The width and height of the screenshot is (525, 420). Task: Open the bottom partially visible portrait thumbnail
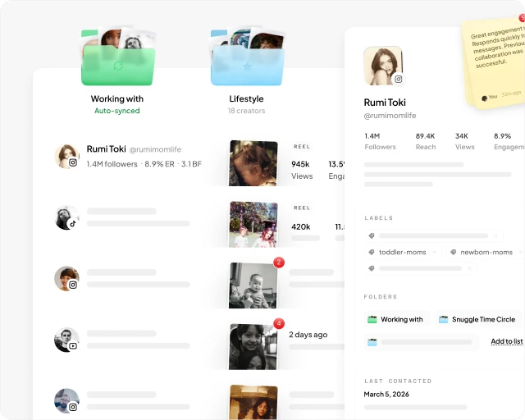(x=253, y=402)
